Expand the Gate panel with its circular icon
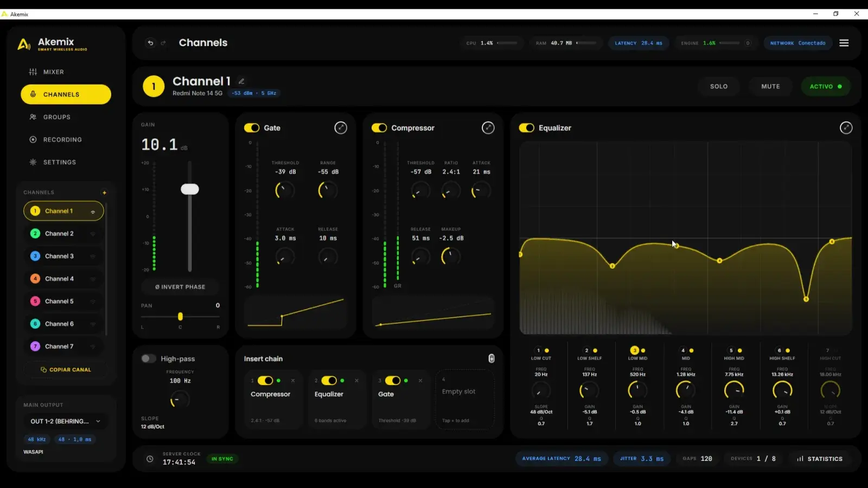 point(341,128)
